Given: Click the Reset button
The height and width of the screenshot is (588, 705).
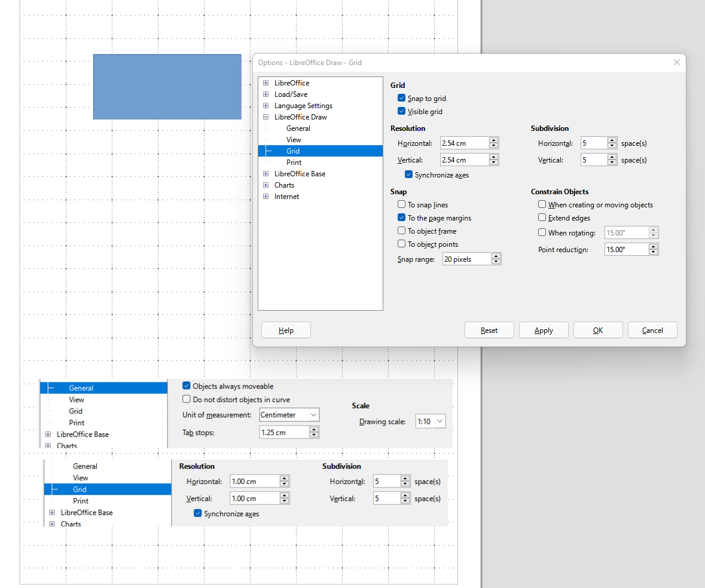Looking at the screenshot, I should click(x=489, y=330).
